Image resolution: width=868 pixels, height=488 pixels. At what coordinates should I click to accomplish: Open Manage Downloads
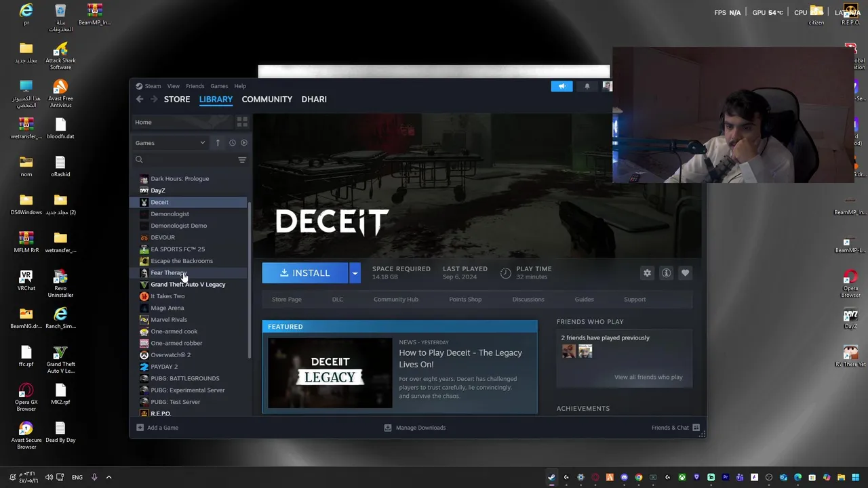[415, 428]
